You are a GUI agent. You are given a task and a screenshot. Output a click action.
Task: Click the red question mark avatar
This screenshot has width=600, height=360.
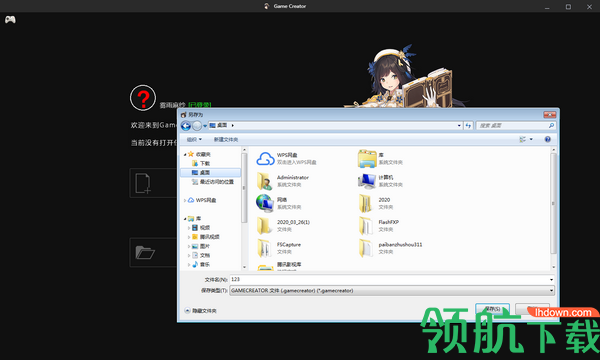tap(143, 98)
